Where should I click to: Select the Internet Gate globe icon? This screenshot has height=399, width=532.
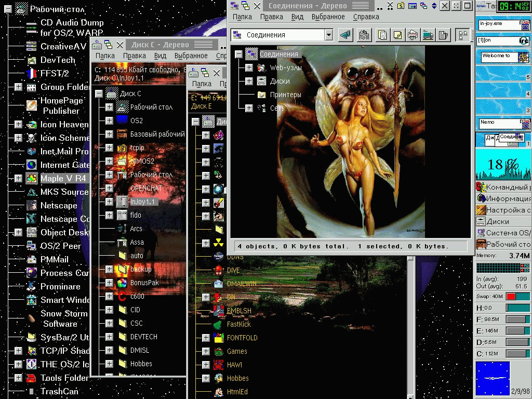pos(32,165)
